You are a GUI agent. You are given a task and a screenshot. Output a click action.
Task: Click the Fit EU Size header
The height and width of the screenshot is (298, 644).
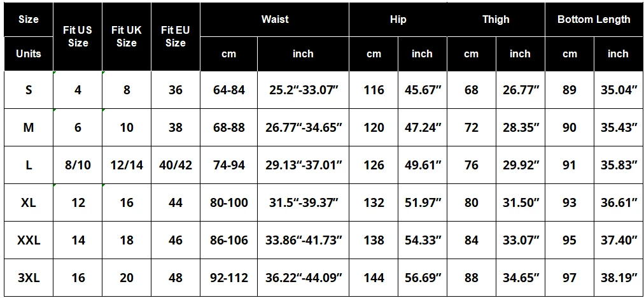click(176, 36)
